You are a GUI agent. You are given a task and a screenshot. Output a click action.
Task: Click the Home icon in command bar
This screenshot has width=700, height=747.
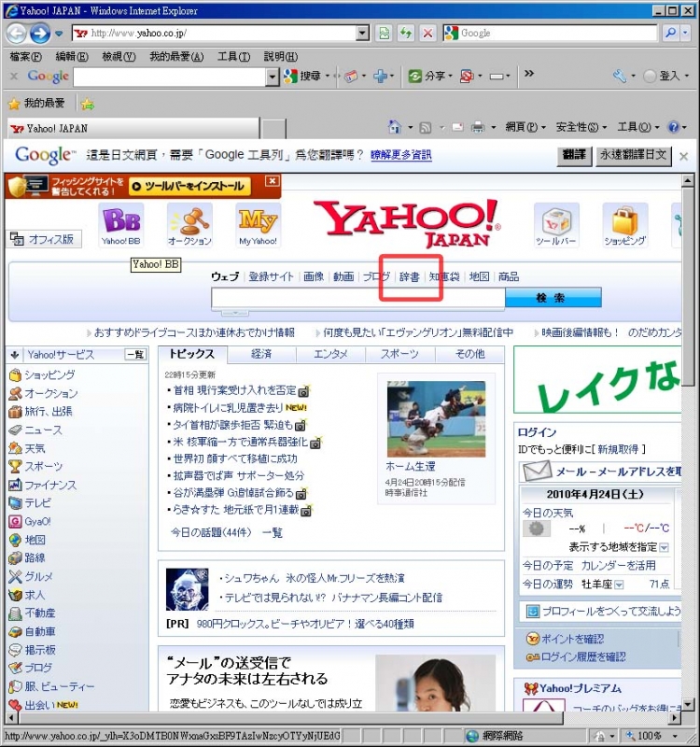tap(395, 127)
